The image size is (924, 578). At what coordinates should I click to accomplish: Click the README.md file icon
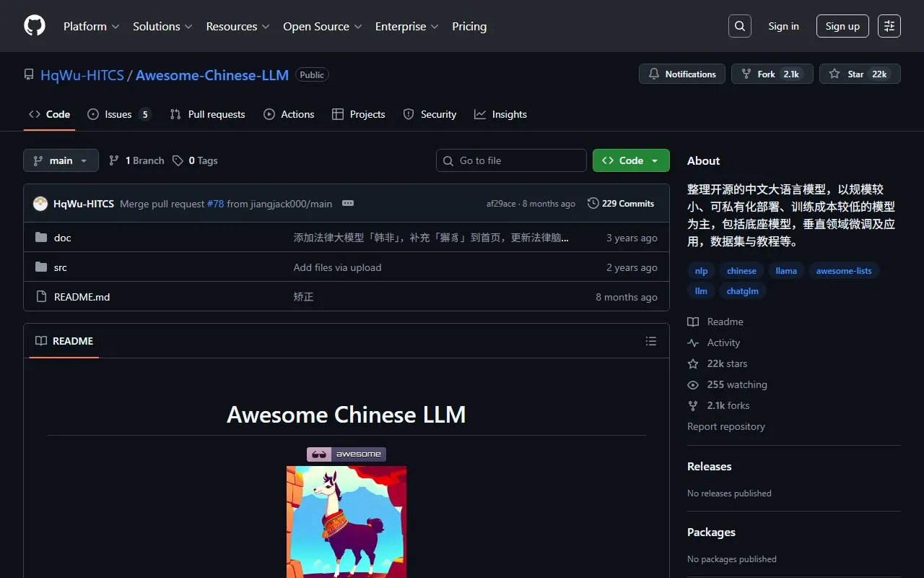coord(41,296)
